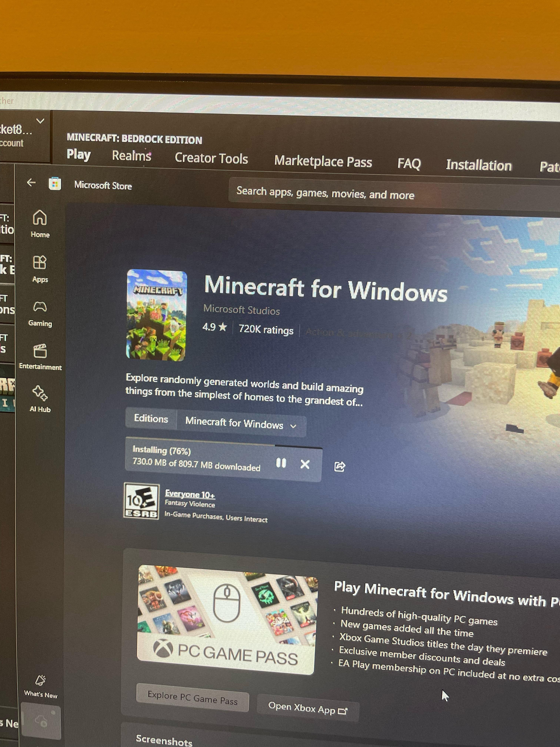Cancel the Minecraft download with X
This screenshot has height=747, width=560.
[305, 464]
